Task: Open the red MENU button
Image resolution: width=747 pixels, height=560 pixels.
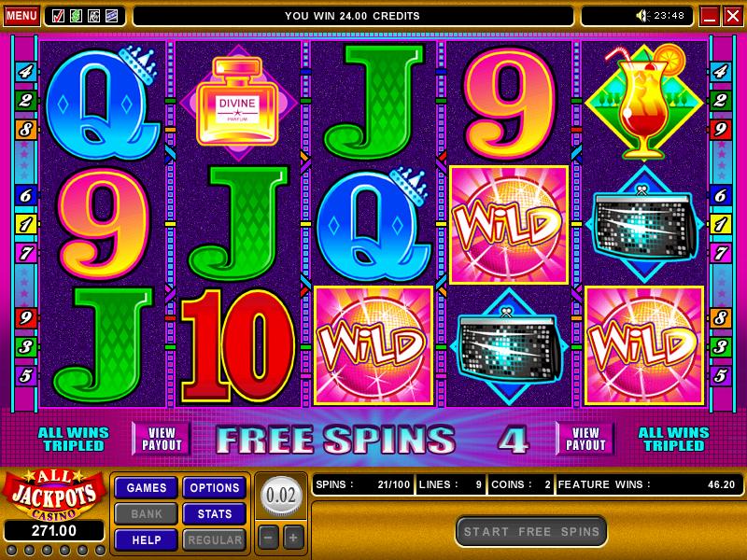Action: click(x=21, y=16)
